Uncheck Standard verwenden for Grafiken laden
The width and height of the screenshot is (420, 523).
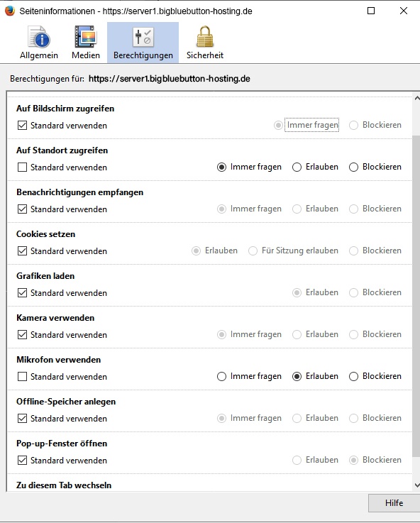[22, 293]
